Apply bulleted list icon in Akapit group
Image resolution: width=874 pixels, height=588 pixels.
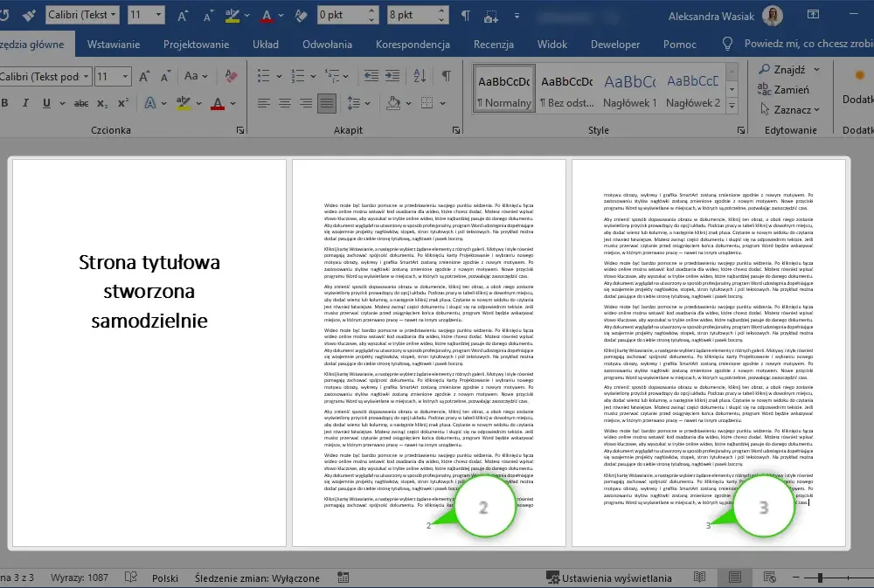pos(264,76)
